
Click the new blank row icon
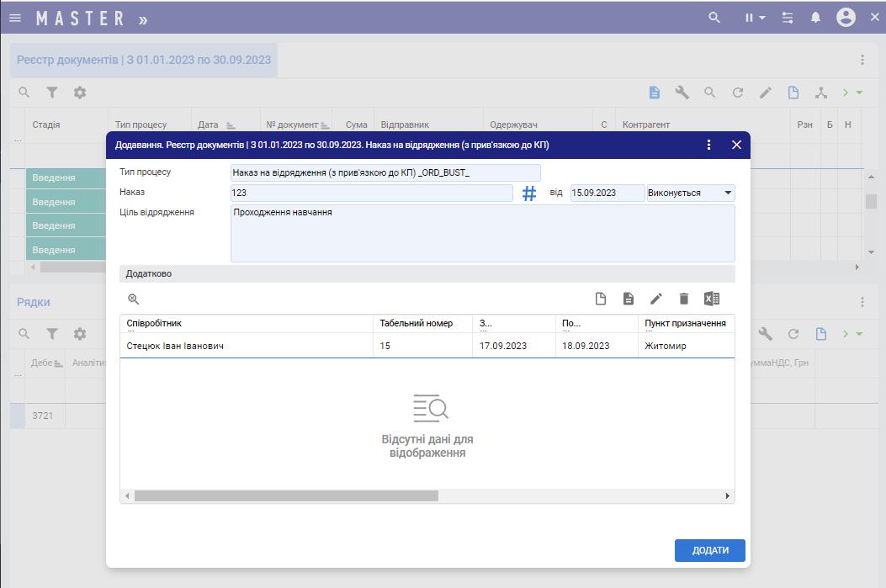pos(601,299)
